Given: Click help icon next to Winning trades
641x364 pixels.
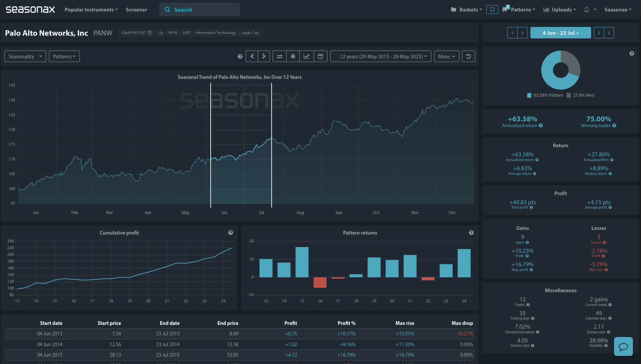Looking at the screenshot, I should pos(614,125).
